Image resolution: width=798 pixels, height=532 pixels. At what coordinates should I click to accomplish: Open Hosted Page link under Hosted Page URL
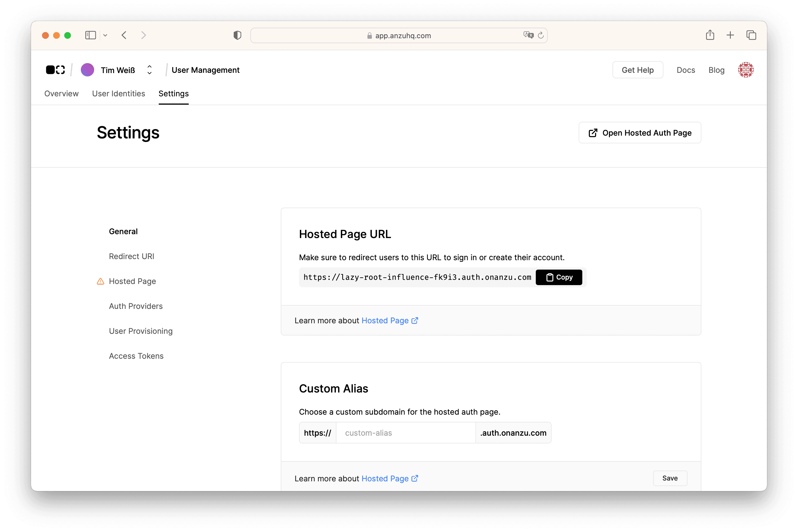(390, 321)
